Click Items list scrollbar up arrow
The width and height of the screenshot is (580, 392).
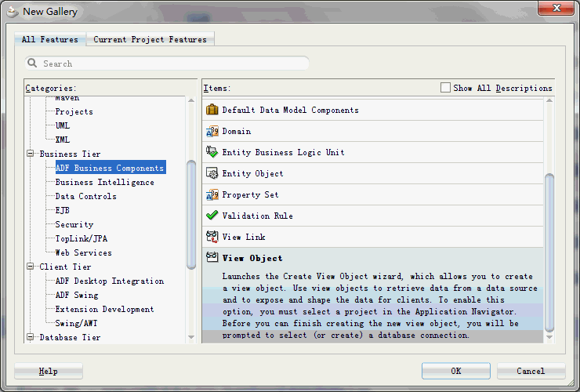[x=549, y=100]
